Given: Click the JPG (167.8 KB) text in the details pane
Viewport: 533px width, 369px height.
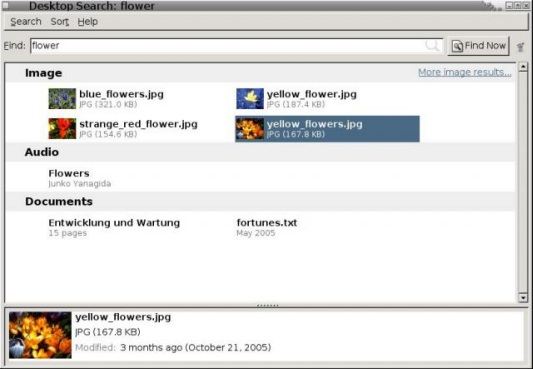Looking at the screenshot, I should point(108,332).
